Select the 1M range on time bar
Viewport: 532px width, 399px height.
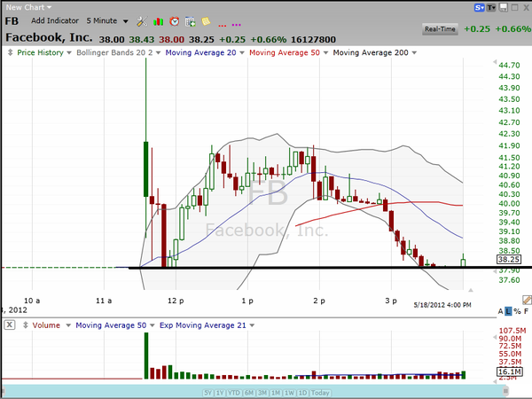[x=277, y=393]
